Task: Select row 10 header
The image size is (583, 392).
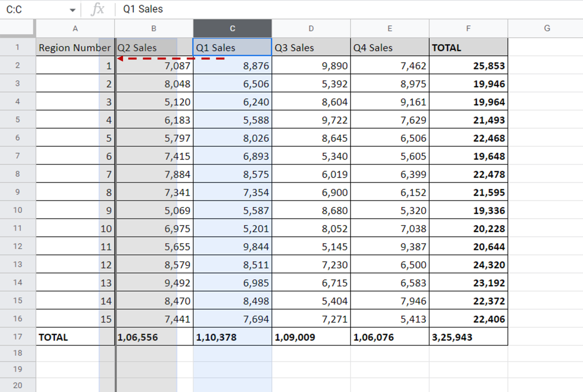Action: pyautogui.click(x=17, y=210)
